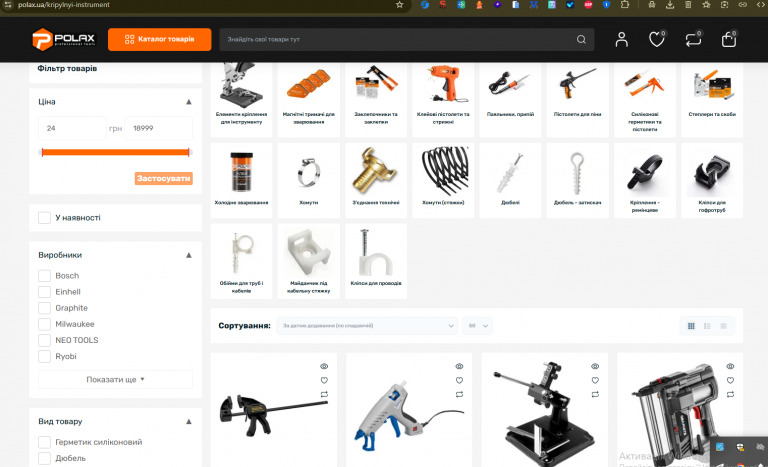Viewport: 768px width, 467px height.
Task: Open the user account icon
Action: (x=622, y=39)
